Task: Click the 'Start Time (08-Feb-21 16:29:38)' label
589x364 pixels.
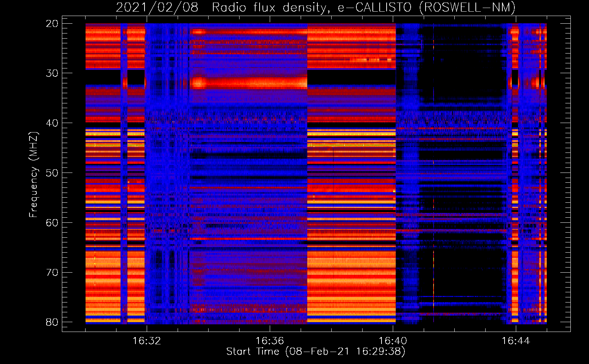Action: 316,352
